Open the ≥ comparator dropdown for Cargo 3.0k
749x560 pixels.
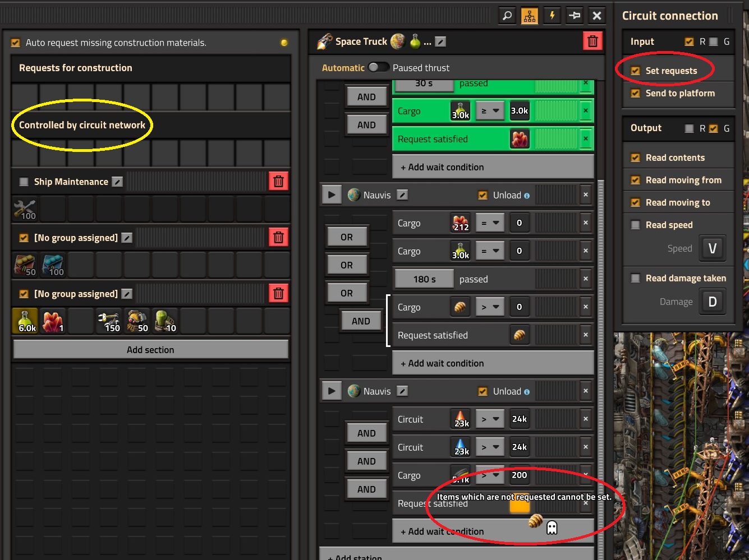click(490, 111)
